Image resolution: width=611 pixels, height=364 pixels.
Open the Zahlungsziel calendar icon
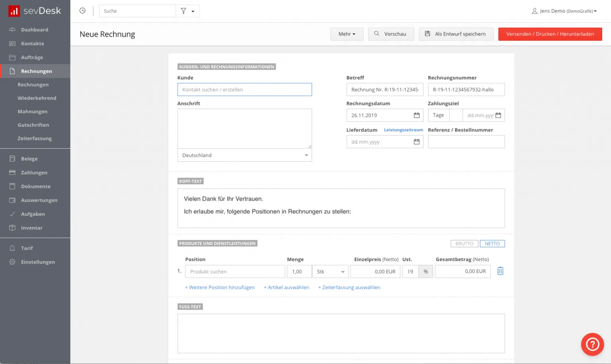point(498,115)
